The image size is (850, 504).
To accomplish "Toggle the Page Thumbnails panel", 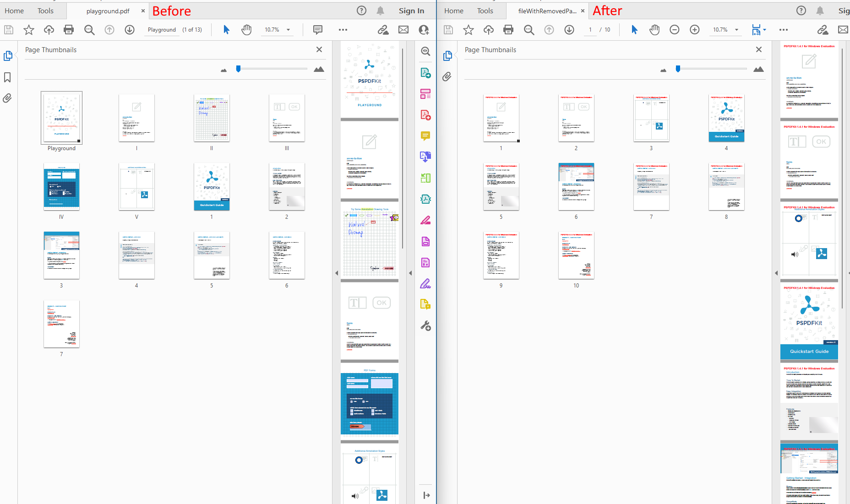I will [x=8, y=55].
